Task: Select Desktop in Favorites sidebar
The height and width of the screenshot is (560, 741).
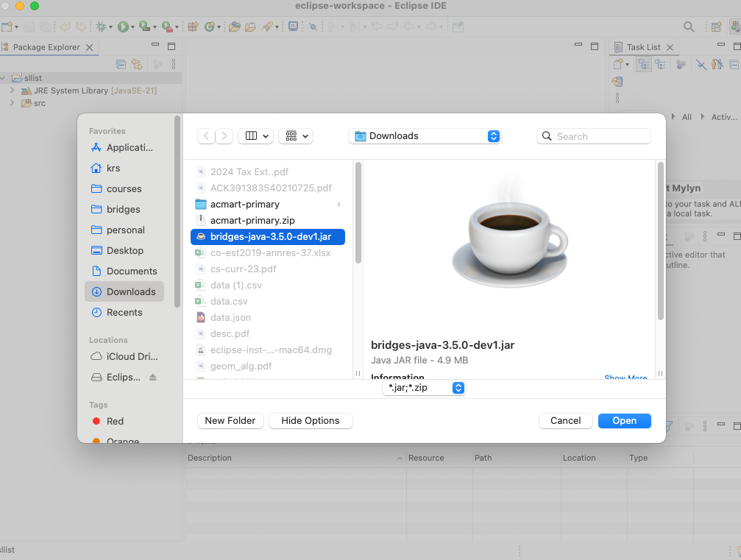Action: tap(125, 250)
